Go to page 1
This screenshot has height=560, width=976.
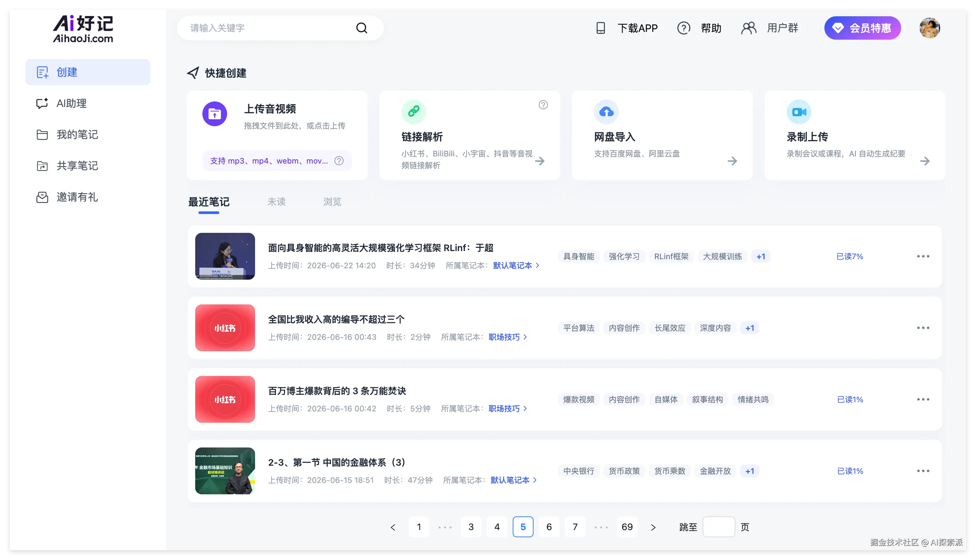pyautogui.click(x=419, y=527)
